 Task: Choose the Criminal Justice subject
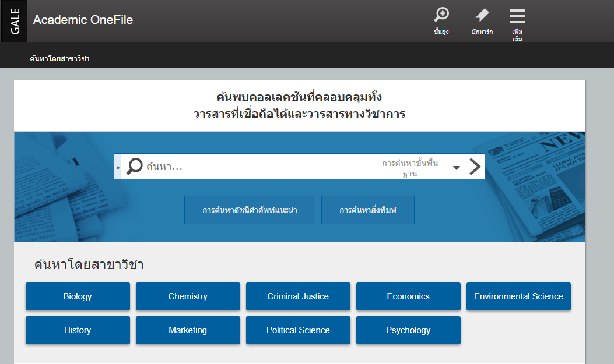[298, 296]
